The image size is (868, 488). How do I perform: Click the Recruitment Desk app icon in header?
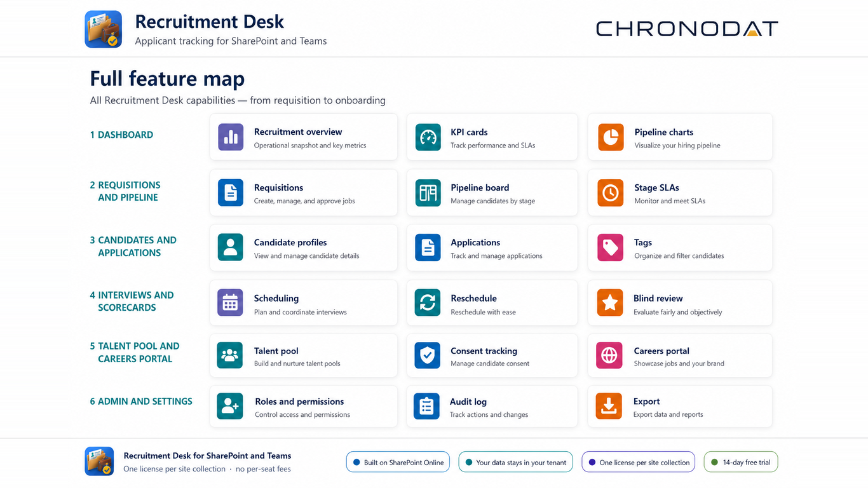point(104,29)
